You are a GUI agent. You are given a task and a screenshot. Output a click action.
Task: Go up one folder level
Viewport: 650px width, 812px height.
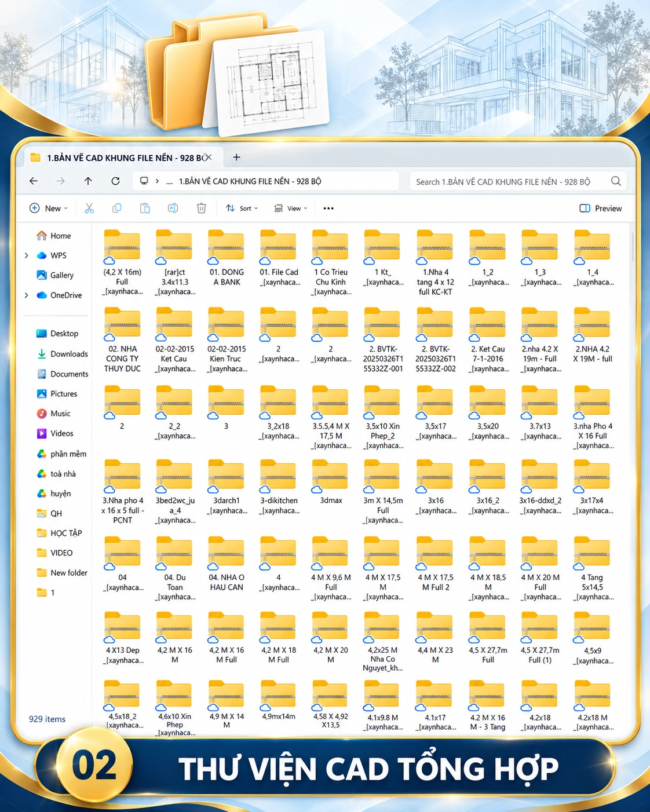click(88, 181)
